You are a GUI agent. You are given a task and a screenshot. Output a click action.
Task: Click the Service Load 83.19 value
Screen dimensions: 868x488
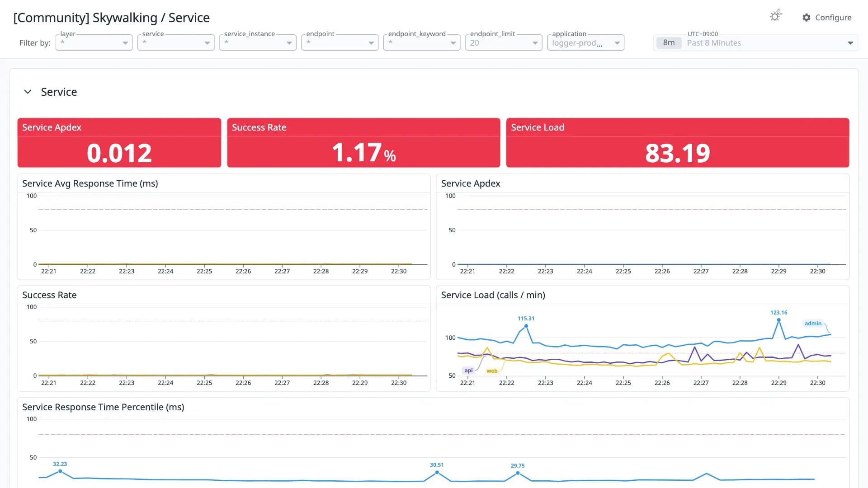678,153
